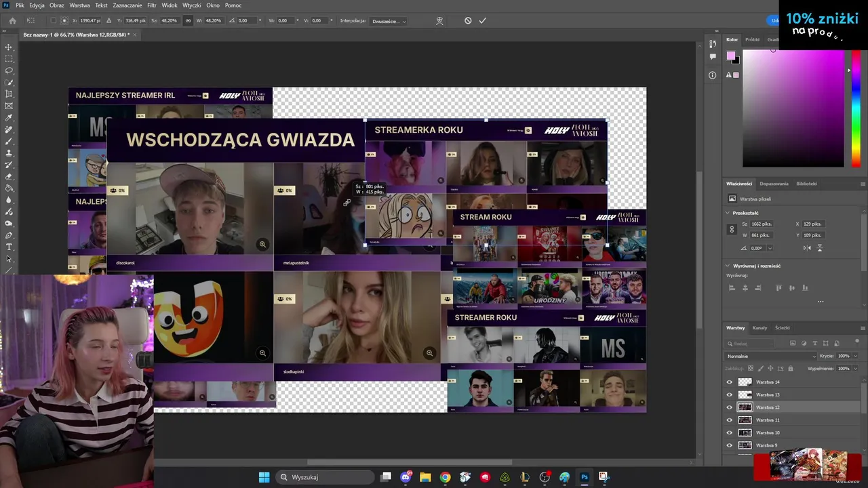Select the Path Selection arrow tool
This screenshot has height=488, width=868.
pyautogui.click(x=9, y=259)
